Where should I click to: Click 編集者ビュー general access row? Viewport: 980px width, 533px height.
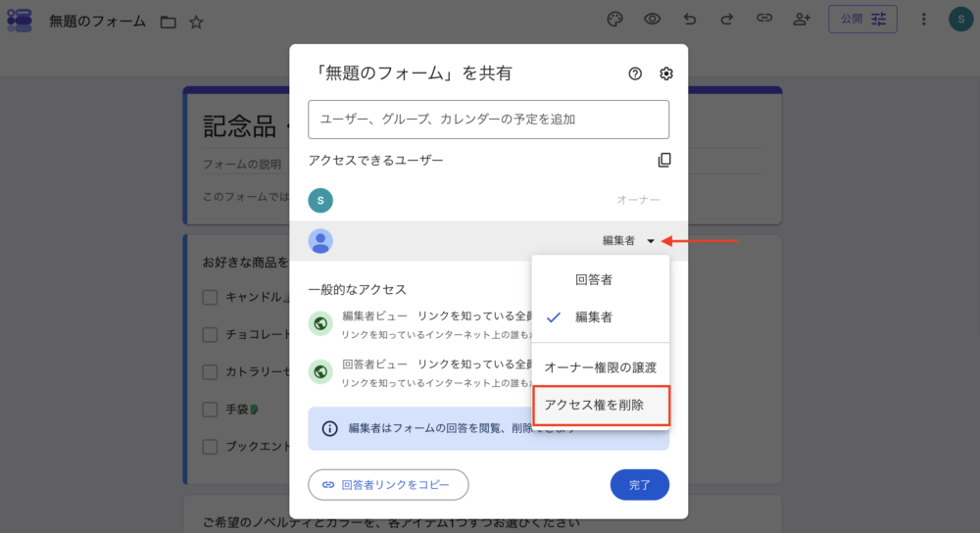click(x=419, y=324)
